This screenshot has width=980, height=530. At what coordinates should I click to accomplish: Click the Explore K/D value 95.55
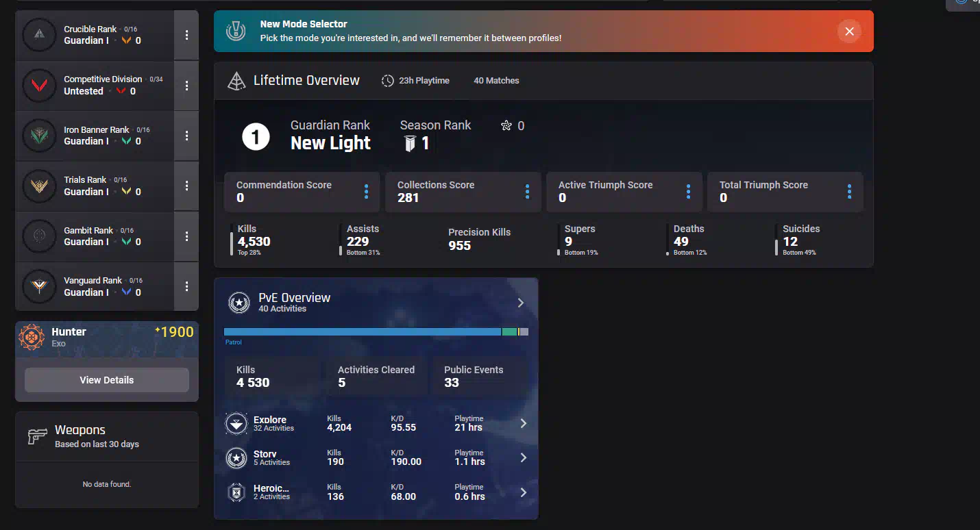(x=404, y=427)
